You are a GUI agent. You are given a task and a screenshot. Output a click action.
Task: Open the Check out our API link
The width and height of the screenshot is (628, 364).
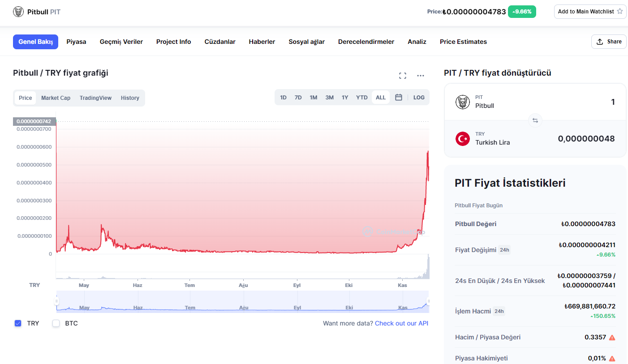(402, 323)
